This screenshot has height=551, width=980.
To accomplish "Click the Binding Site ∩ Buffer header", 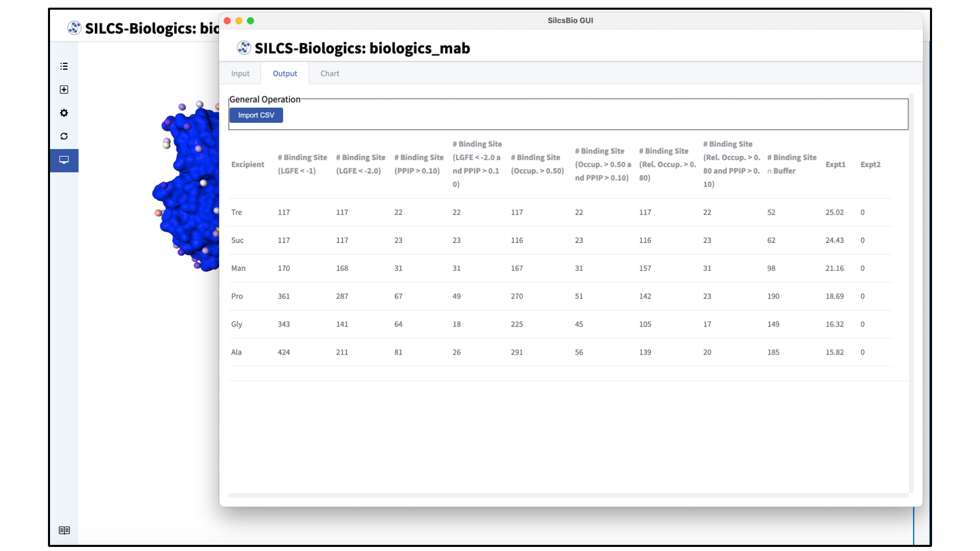I will coord(792,164).
